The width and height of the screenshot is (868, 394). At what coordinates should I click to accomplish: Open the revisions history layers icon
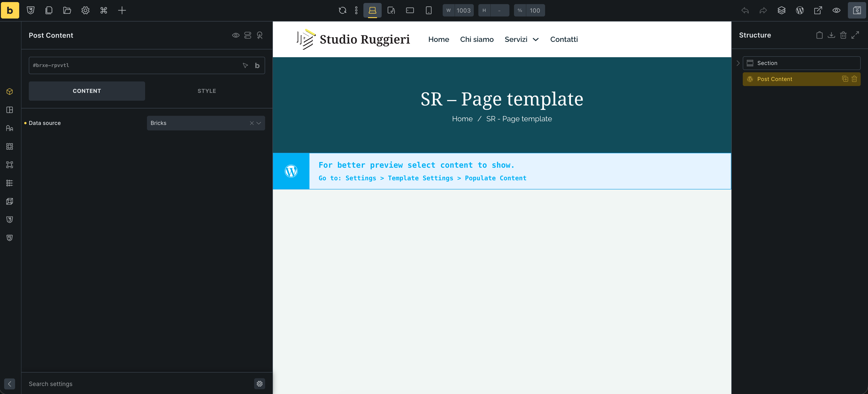point(781,11)
